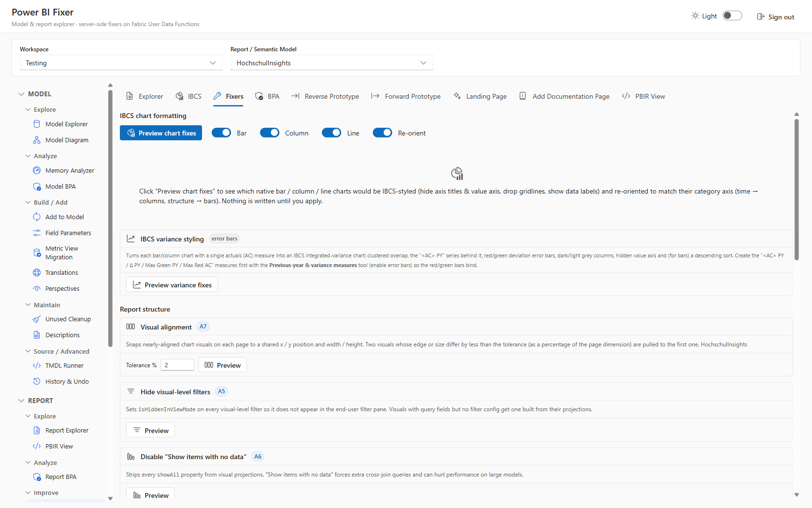The width and height of the screenshot is (812, 508).
Task: Click the Report BPA shield icon
Action: [x=37, y=477]
